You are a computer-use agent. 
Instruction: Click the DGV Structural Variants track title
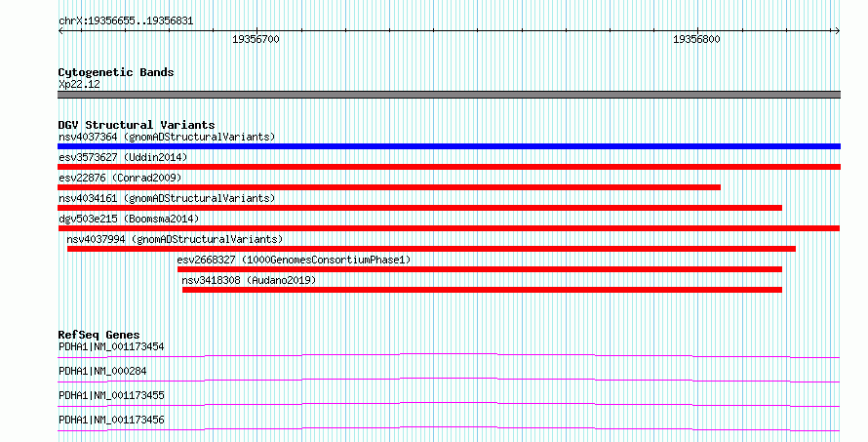[137, 125]
